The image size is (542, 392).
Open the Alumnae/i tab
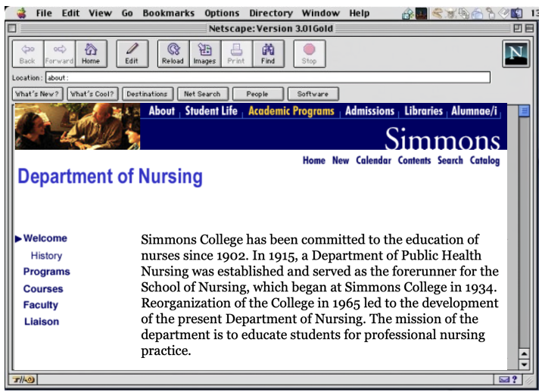pyautogui.click(x=474, y=111)
